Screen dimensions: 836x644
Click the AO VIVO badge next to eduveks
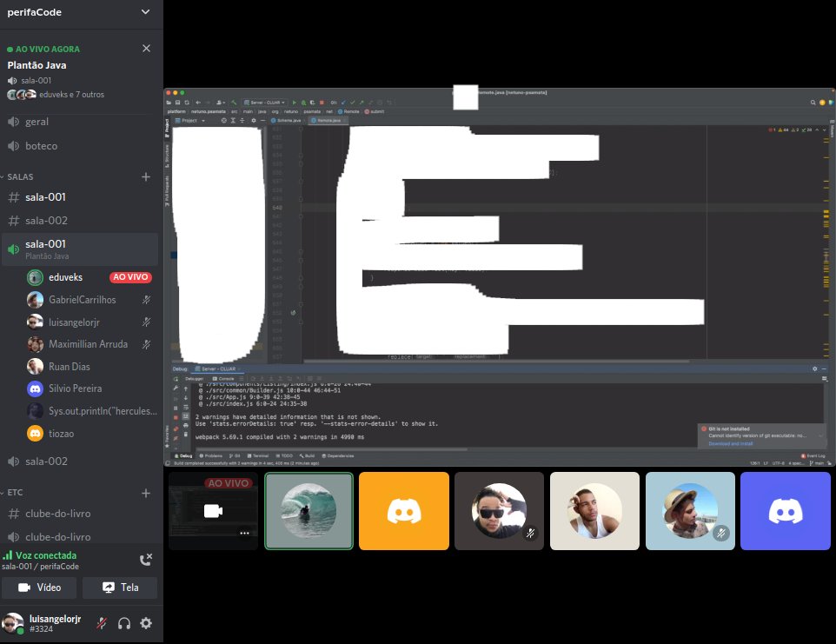pos(130,277)
